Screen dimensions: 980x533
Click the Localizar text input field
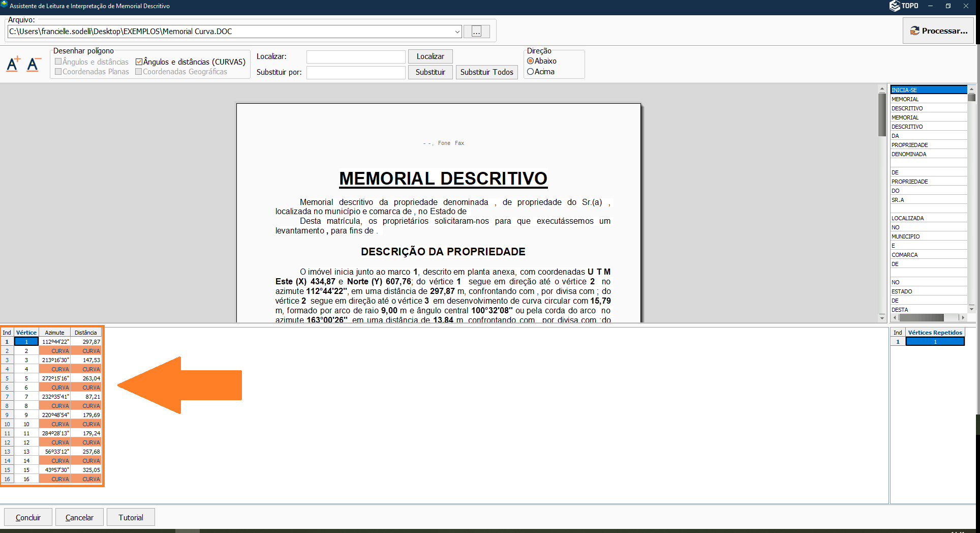(x=356, y=56)
